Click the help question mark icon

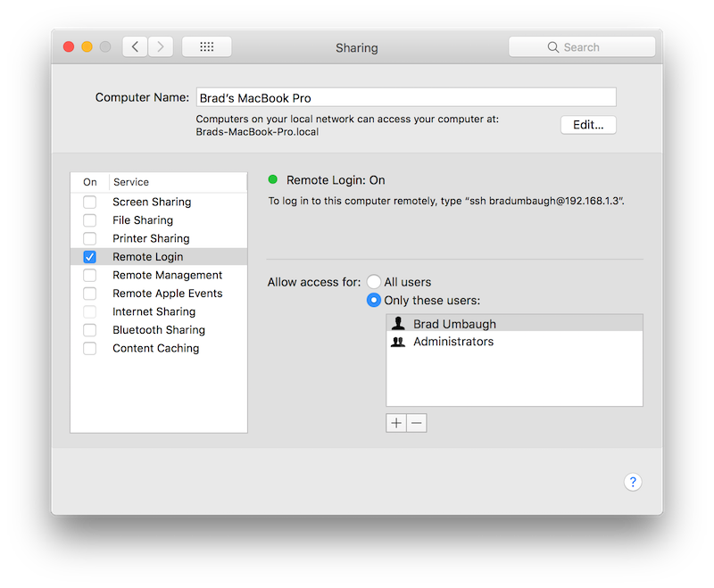(x=633, y=481)
